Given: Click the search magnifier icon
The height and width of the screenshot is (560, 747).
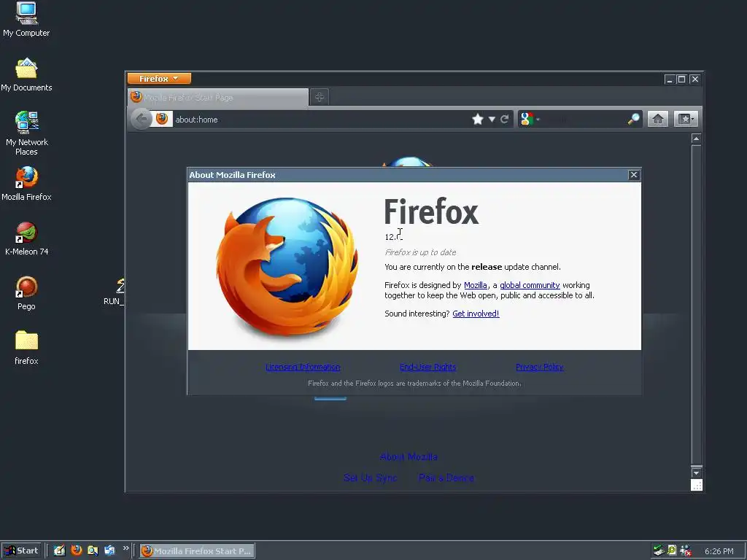Looking at the screenshot, I should coord(634,119).
